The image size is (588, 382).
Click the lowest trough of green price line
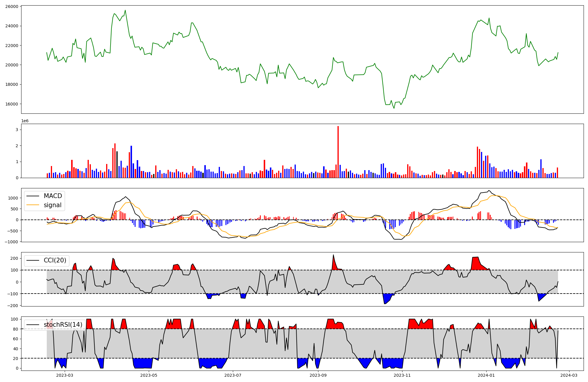(x=394, y=108)
